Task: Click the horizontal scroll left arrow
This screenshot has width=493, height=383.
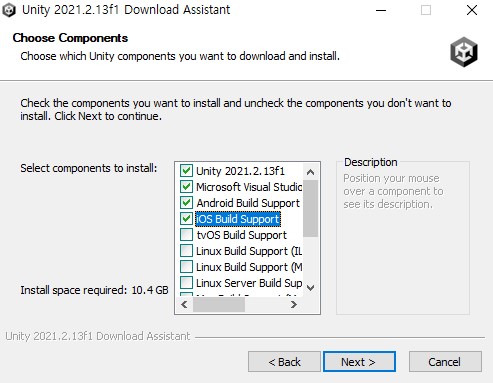Action: pos(184,305)
